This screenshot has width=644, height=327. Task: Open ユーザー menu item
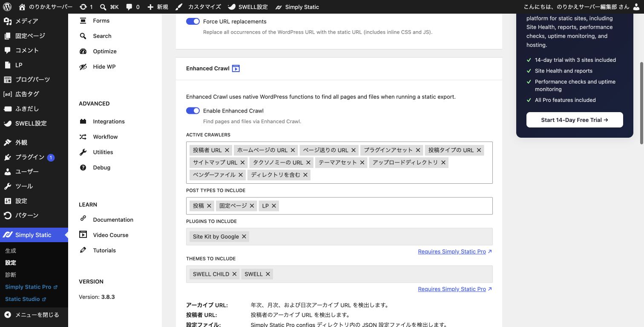pos(34,171)
